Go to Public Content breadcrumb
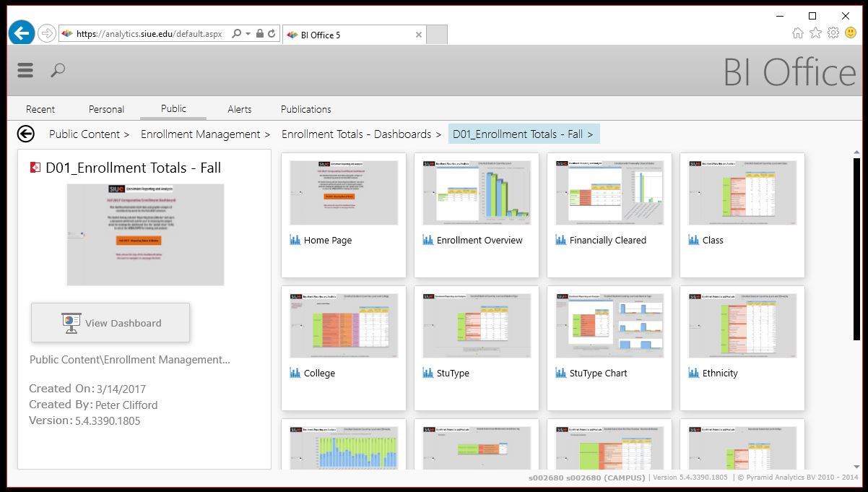The image size is (868, 492). click(x=84, y=134)
